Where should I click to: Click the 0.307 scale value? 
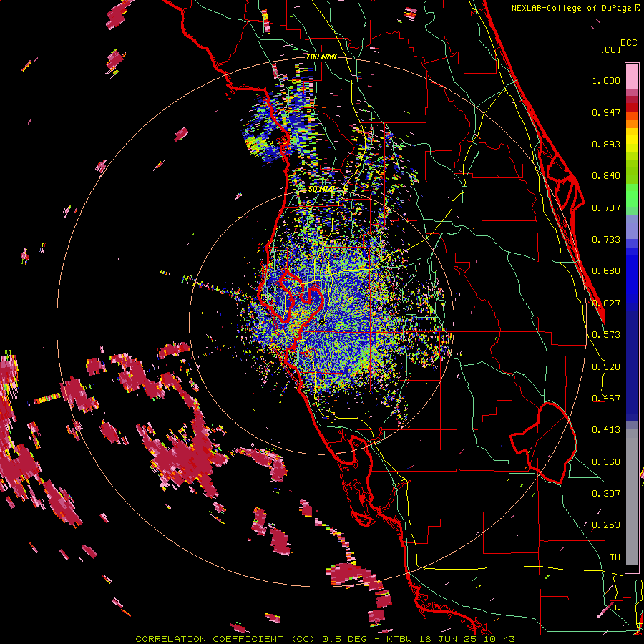point(606,493)
